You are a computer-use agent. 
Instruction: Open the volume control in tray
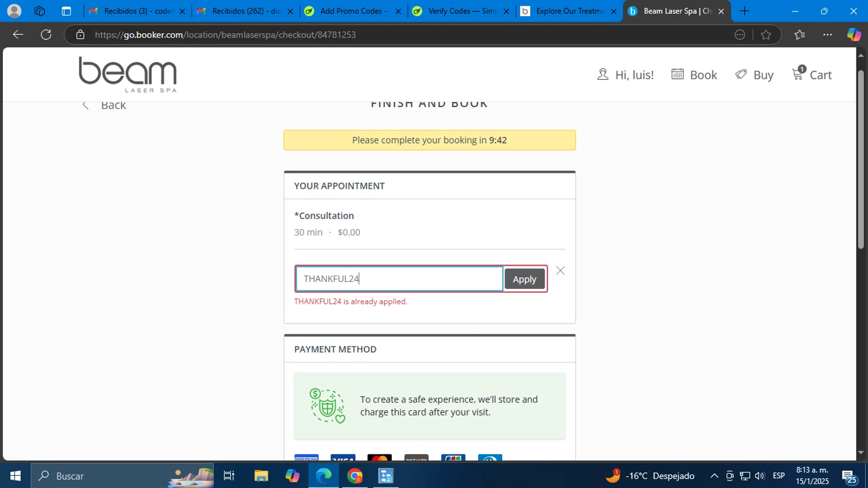click(760, 476)
